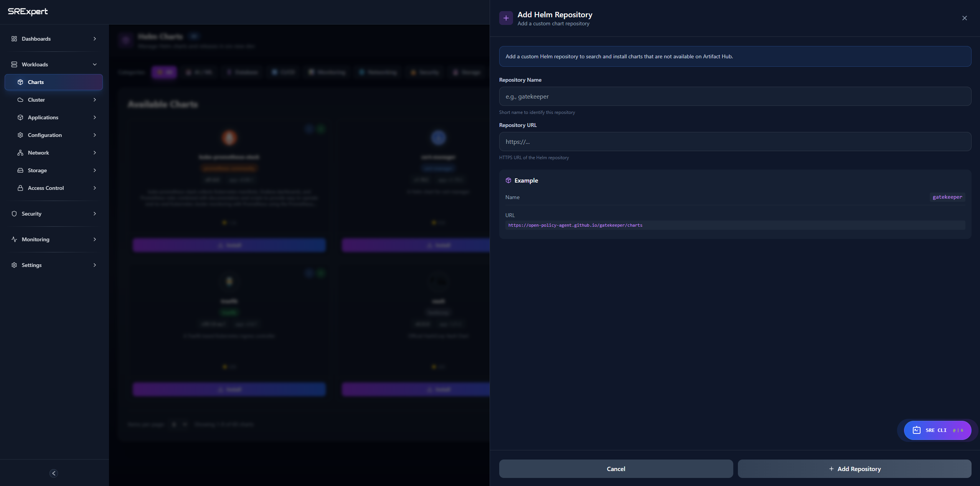
Task: Click the Storage drive icon
Action: pos(21,170)
